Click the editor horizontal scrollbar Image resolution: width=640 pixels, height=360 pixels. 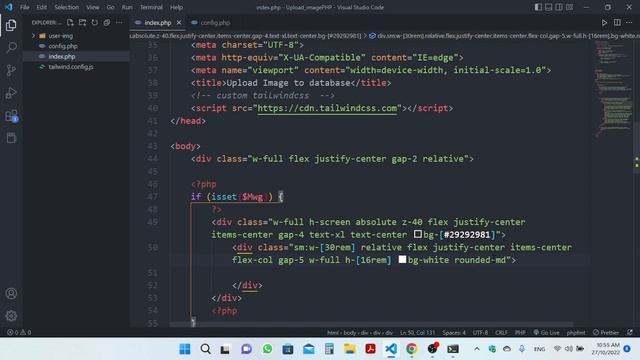tap(371, 324)
